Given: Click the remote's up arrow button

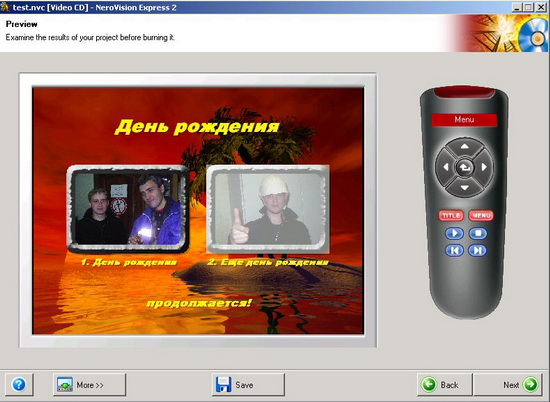Looking at the screenshot, I should tap(464, 147).
